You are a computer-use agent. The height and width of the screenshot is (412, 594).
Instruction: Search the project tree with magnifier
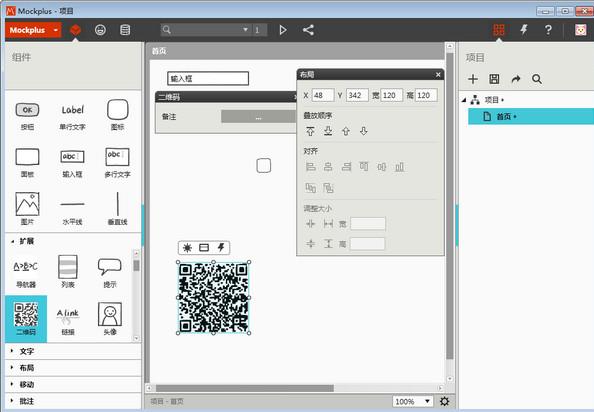(537, 79)
